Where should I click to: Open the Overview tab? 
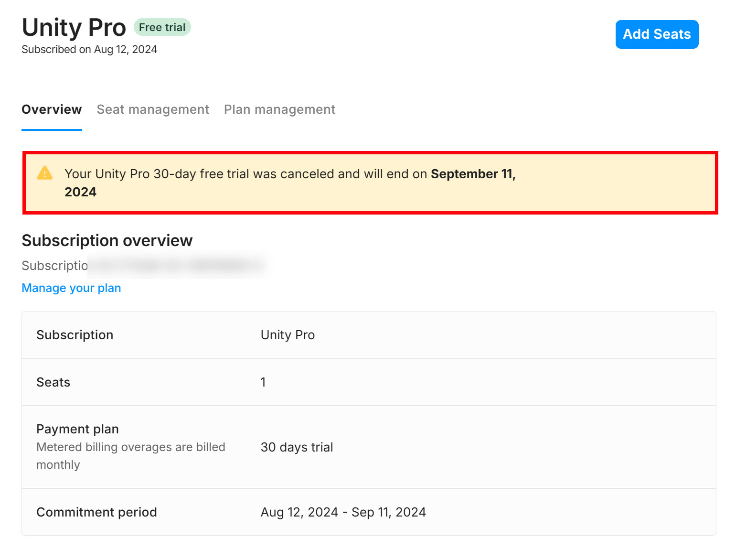(52, 109)
